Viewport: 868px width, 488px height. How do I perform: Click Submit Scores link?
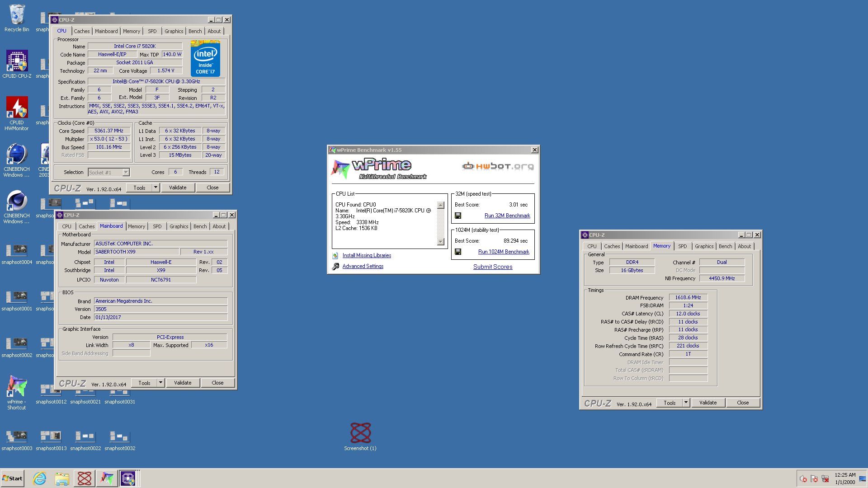tap(493, 267)
